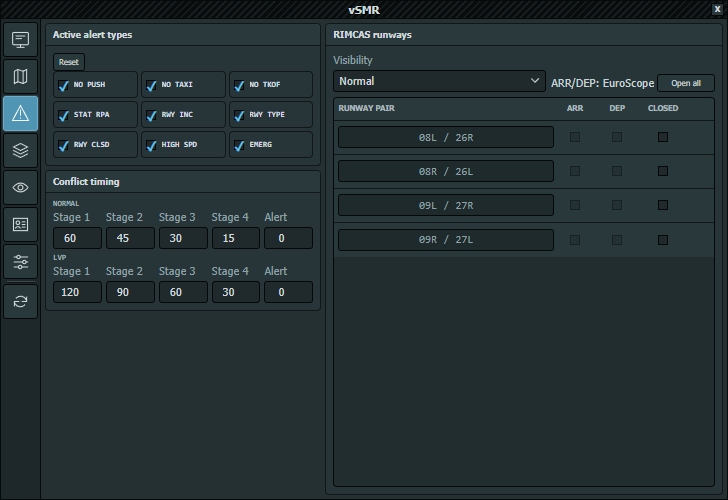Click the ARR/DEP: EuroScope label
This screenshot has height=500, width=728.
tap(602, 84)
